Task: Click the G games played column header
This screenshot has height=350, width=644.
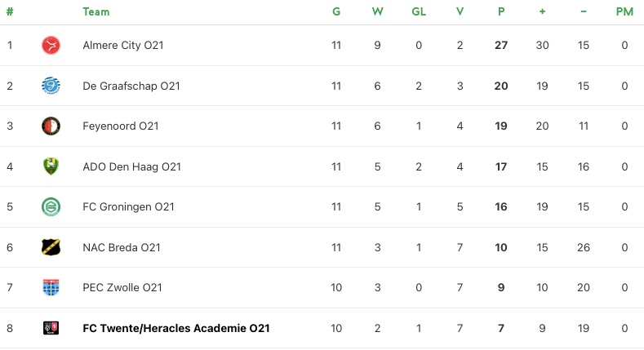Action: tap(336, 12)
